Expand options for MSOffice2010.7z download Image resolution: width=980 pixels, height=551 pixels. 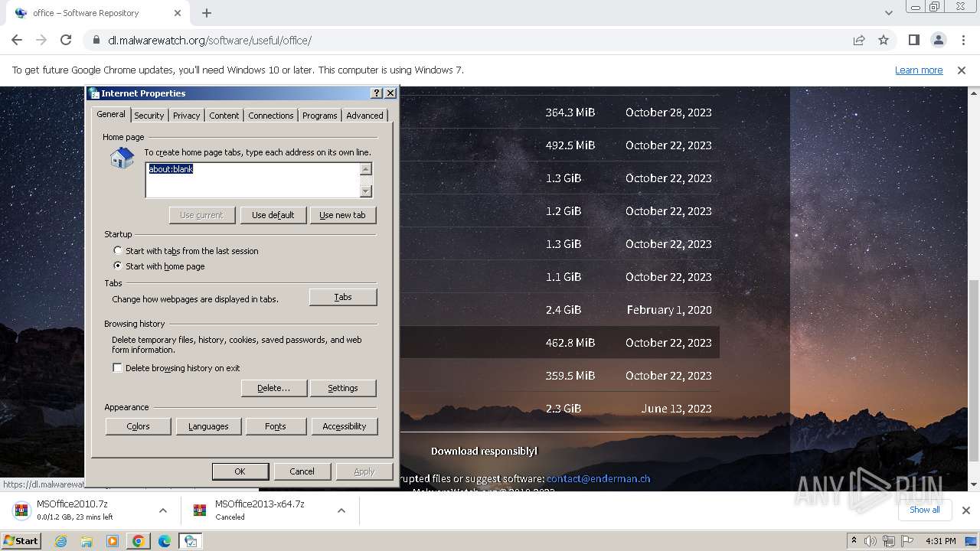(x=162, y=510)
